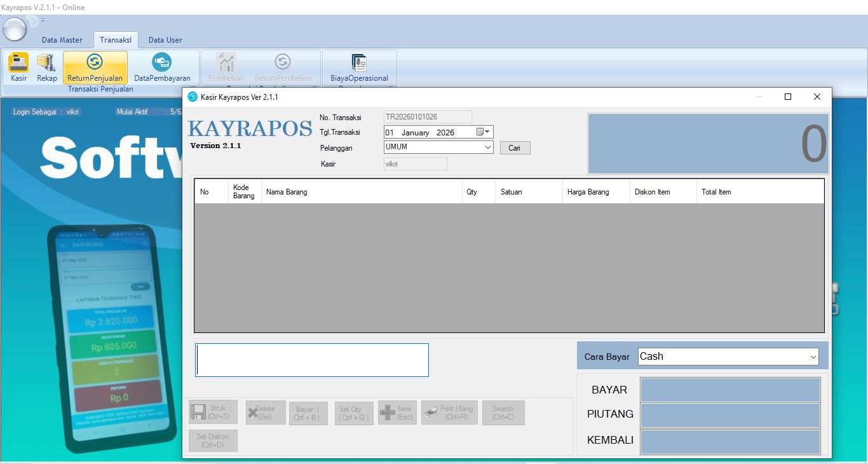Maximize the Kasir Kayrapos window

(788, 97)
